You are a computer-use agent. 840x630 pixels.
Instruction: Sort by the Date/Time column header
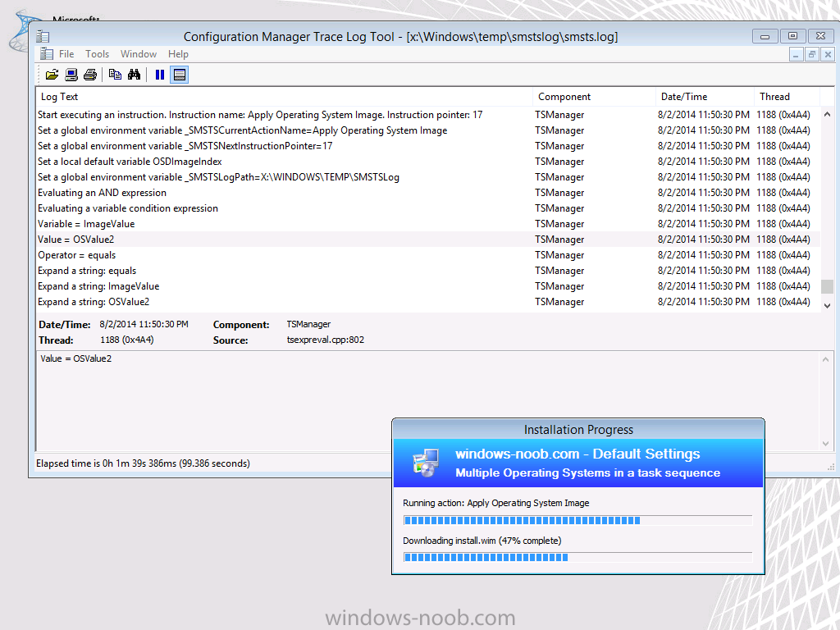705,97
